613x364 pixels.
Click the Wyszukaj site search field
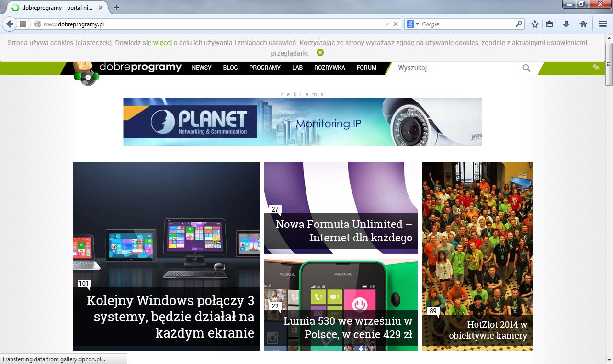click(x=454, y=68)
